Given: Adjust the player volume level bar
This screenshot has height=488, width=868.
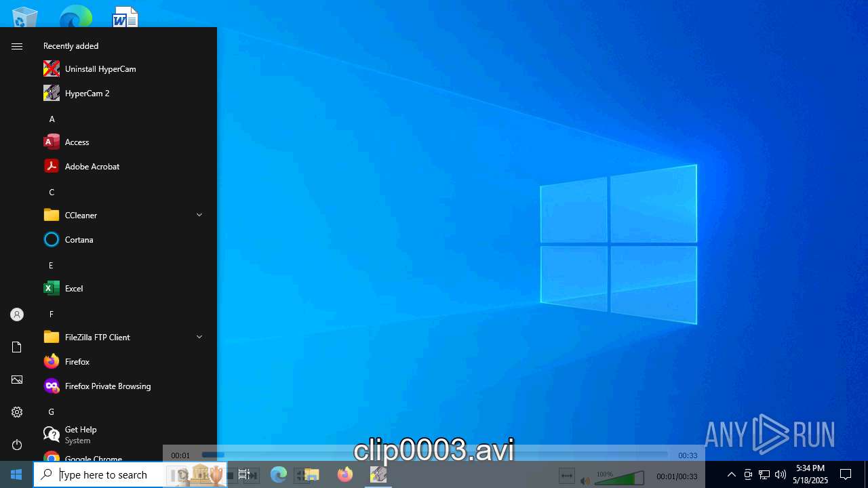Looking at the screenshot, I should [x=619, y=478].
